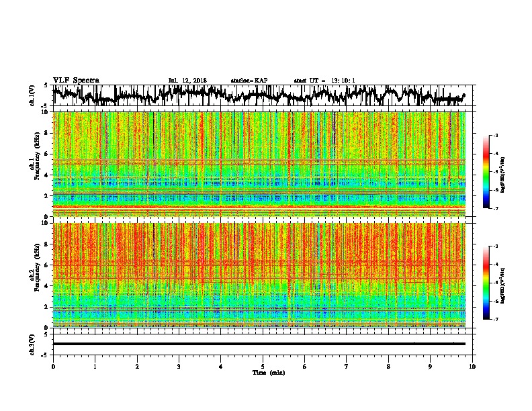
Task: Click the ch.1 colorbar "log(PSD)" label
Action: pyautogui.click(x=502, y=175)
